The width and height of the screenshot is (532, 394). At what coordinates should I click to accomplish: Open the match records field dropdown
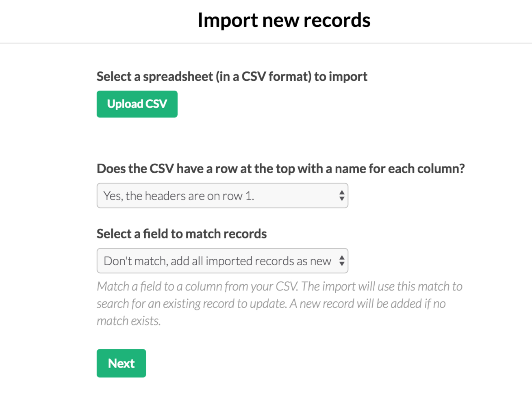click(x=222, y=261)
